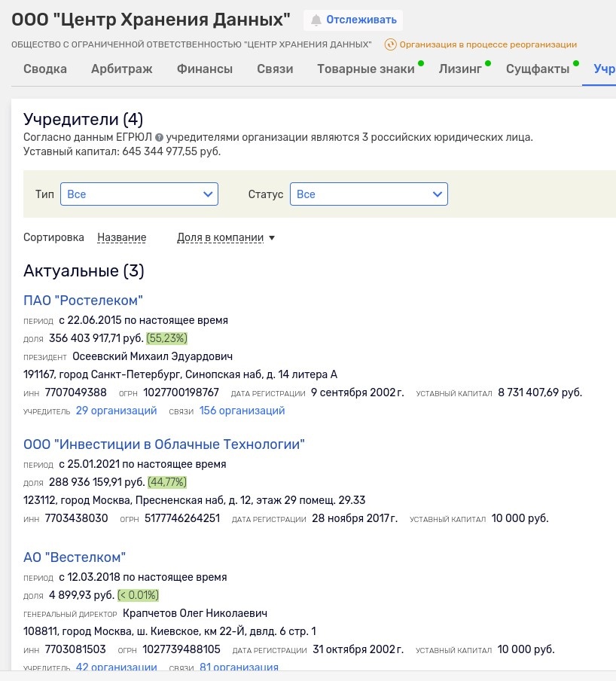Go to the Финансы tab

(205, 69)
